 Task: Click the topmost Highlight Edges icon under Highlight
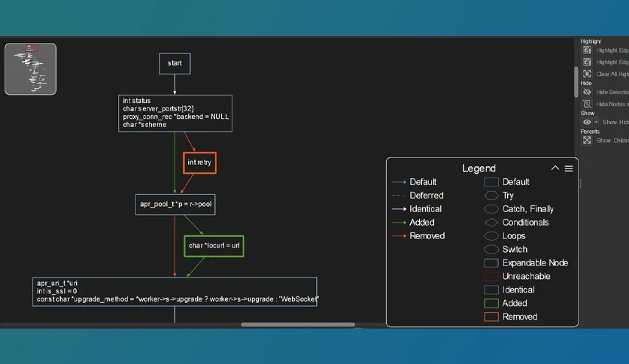587,50
